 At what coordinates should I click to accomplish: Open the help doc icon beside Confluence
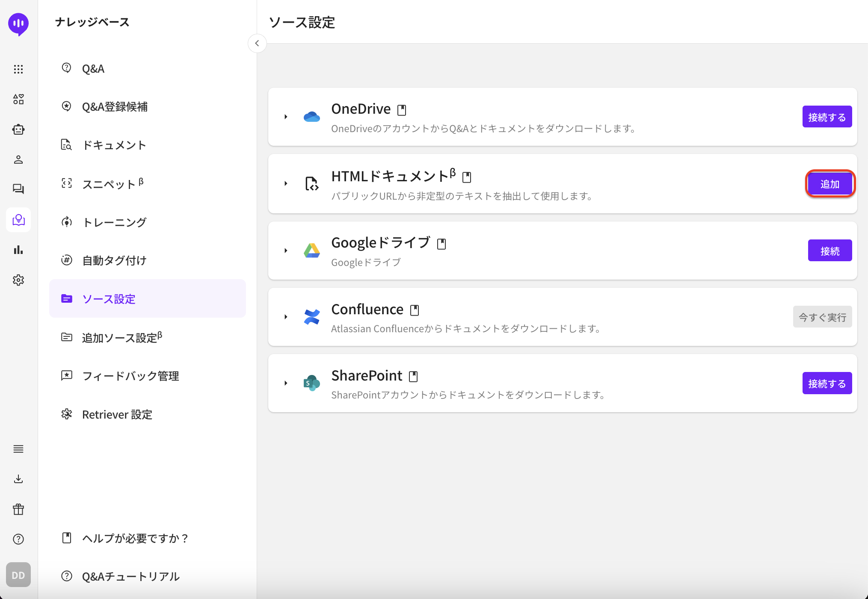click(414, 310)
